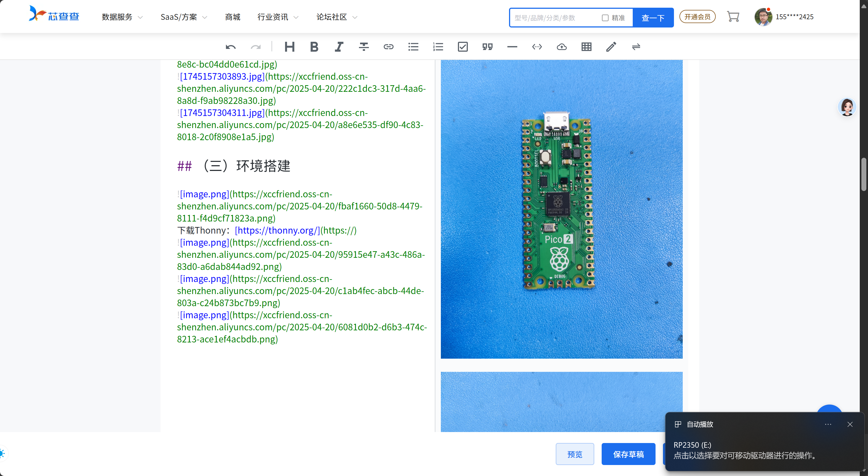Image resolution: width=868 pixels, height=476 pixels.
Task: Open the user avatar profile menu
Action: click(x=763, y=16)
